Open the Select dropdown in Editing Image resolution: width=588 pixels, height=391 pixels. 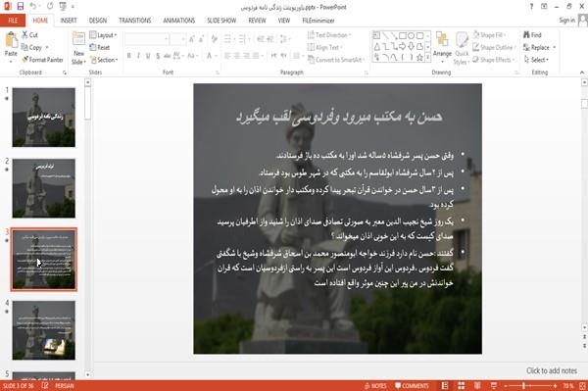(x=536, y=60)
